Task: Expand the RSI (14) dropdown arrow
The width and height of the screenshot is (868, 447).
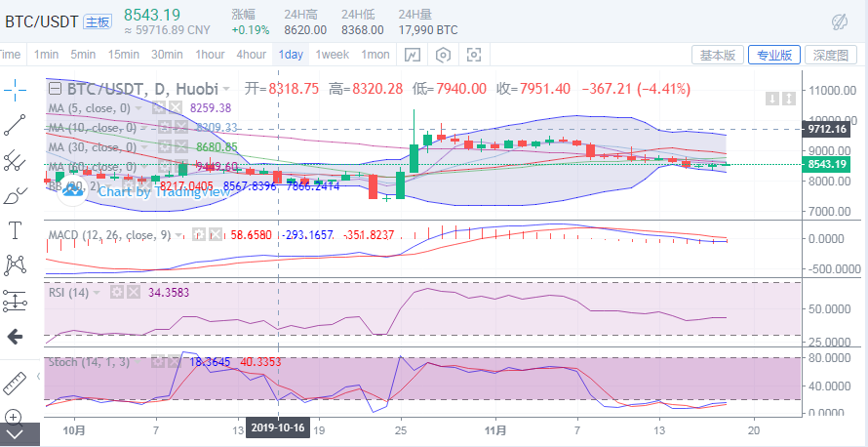Action: point(97,293)
